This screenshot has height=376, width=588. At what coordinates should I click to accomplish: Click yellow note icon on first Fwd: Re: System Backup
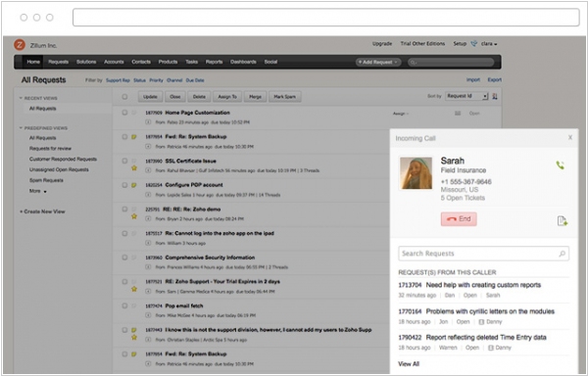[x=134, y=137]
